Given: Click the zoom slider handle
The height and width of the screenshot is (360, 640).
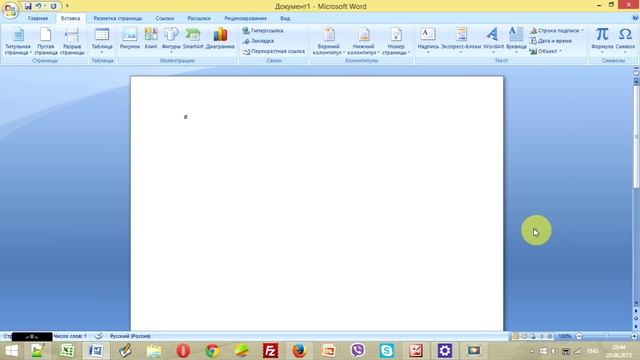Looking at the screenshot, I should click(x=607, y=336).
